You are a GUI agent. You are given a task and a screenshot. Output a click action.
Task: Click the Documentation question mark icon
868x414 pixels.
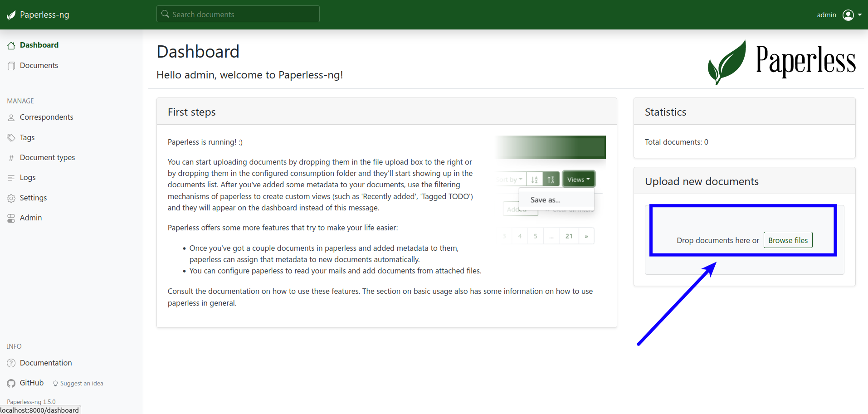point(11,363)
